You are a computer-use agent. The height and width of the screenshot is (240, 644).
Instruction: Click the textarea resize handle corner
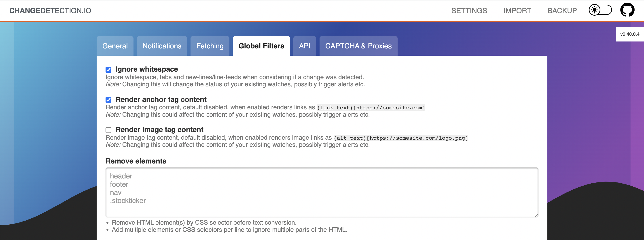(536, 215)
